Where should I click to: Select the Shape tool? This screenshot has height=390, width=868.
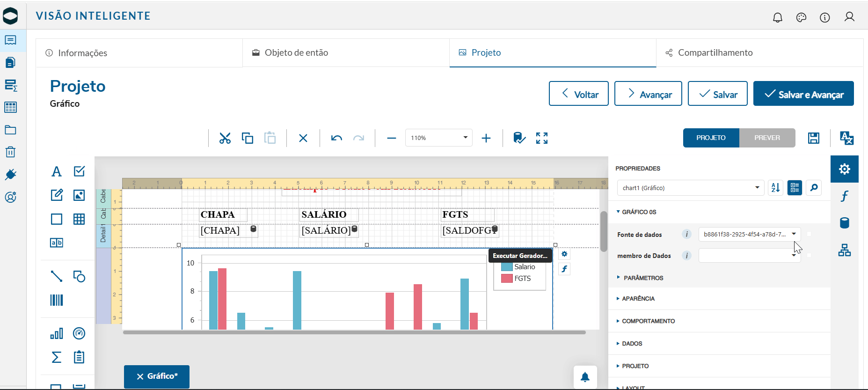79,276
